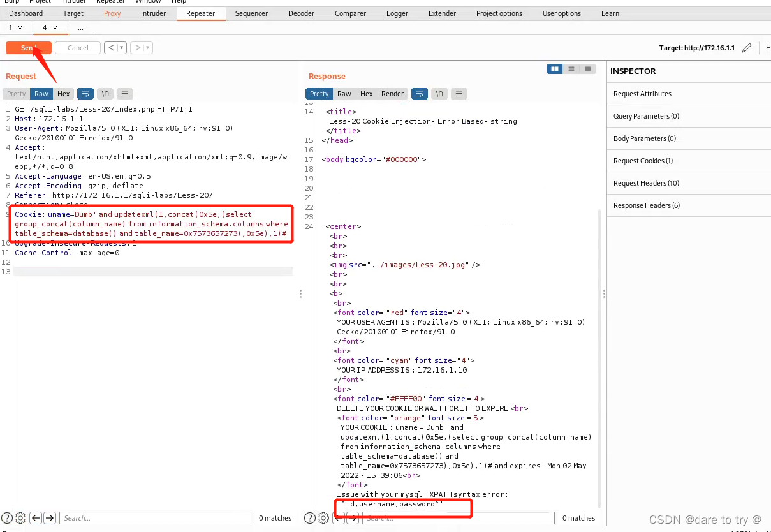Select side-by-side layout icon
771x532 pixels.
[x=555, y=69]
